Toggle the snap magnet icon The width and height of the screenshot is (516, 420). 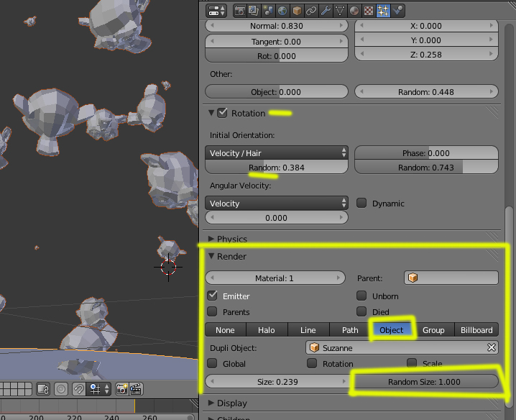coord(78,389)
